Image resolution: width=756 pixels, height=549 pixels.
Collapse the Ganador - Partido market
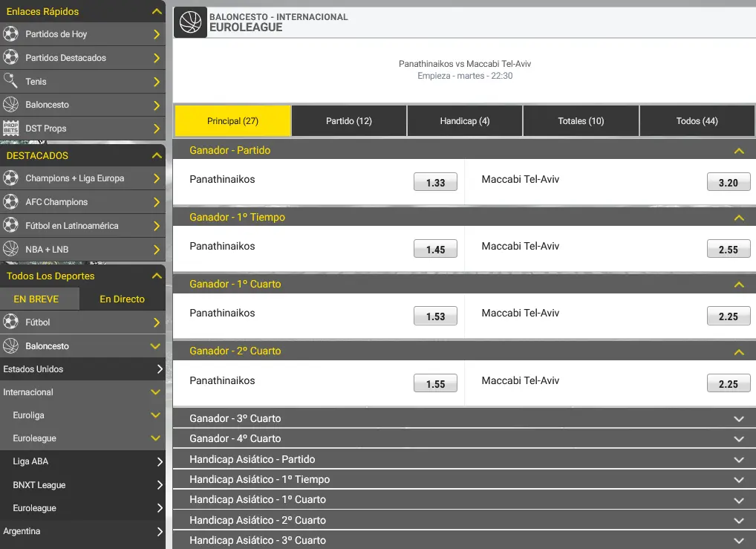739,151
